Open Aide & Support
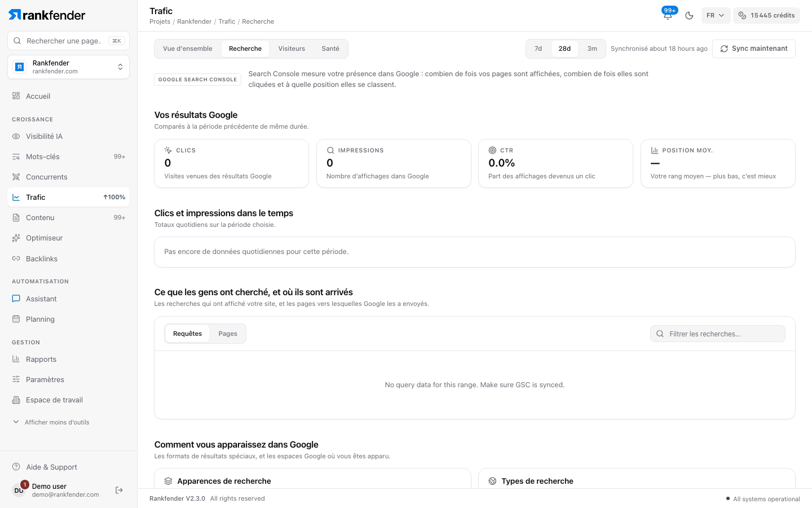The width and height of the screenshot is (812, 508). [68, 467]
